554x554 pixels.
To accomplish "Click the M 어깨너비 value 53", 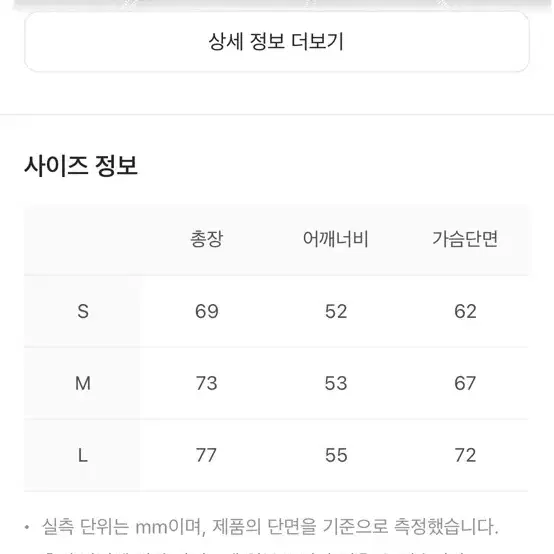I will (x=336, y=383).
